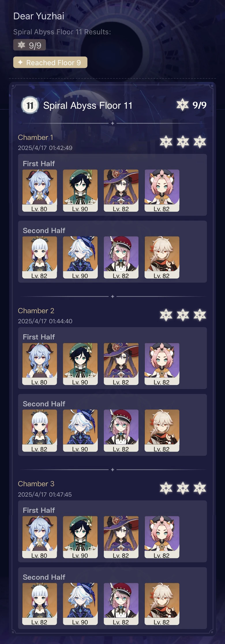Tap blond red-streak character in Chamber 3 Second Half
This screenshot has width=225, height=644.
click(162, 604)
